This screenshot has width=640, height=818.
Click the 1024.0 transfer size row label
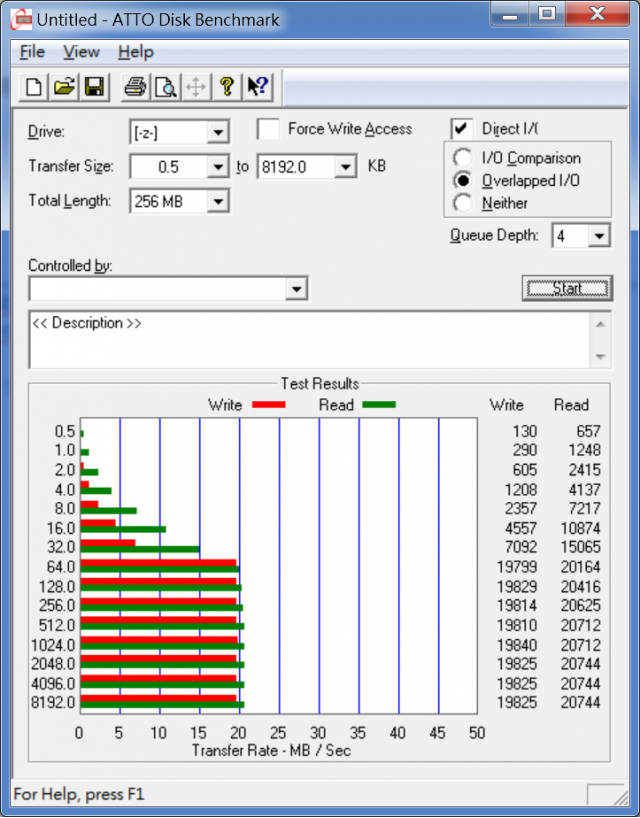(53, 645)
